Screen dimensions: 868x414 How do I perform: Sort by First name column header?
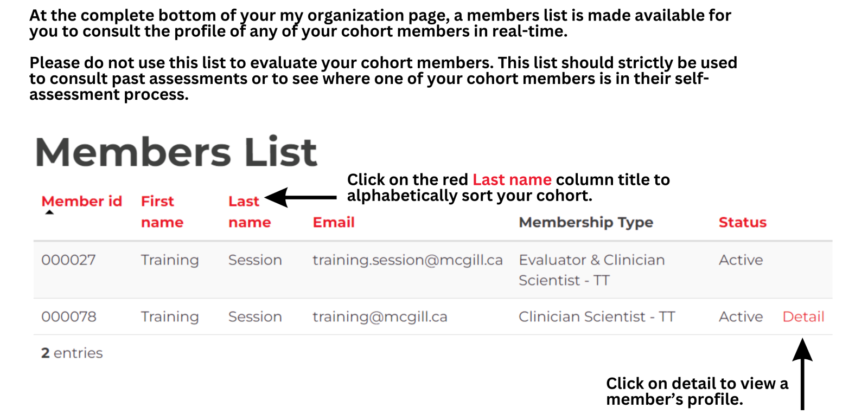click(162, 211)
